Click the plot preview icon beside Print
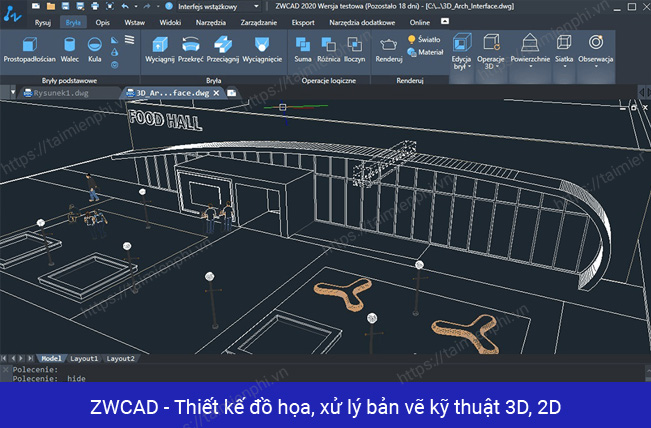This screenshot has width=651, height=428. 110,6
